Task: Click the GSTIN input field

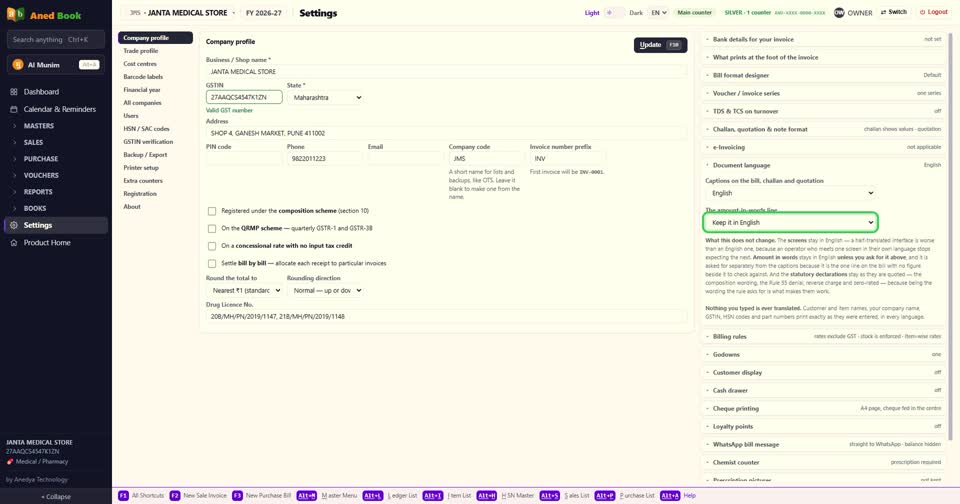Action: click(x=244, y=97)
